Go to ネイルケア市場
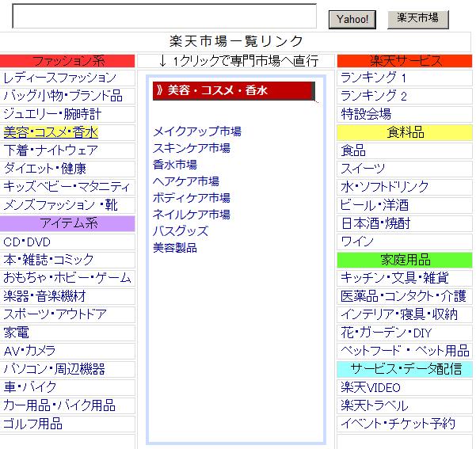Image resolution: width=476 pixels, height=449 pixels. tap(192, 215)
